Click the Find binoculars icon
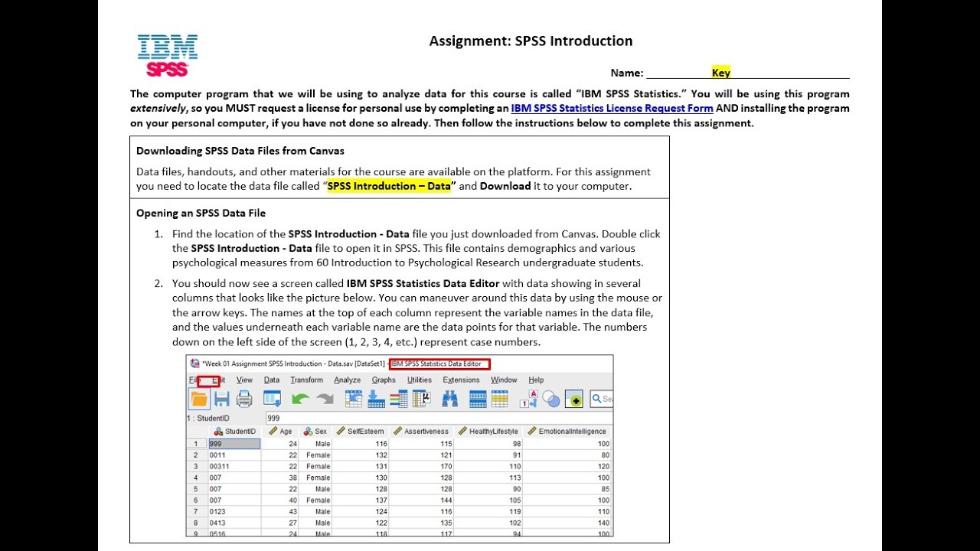Viewport: 980px width, 551px height. [x=450, y=399]
